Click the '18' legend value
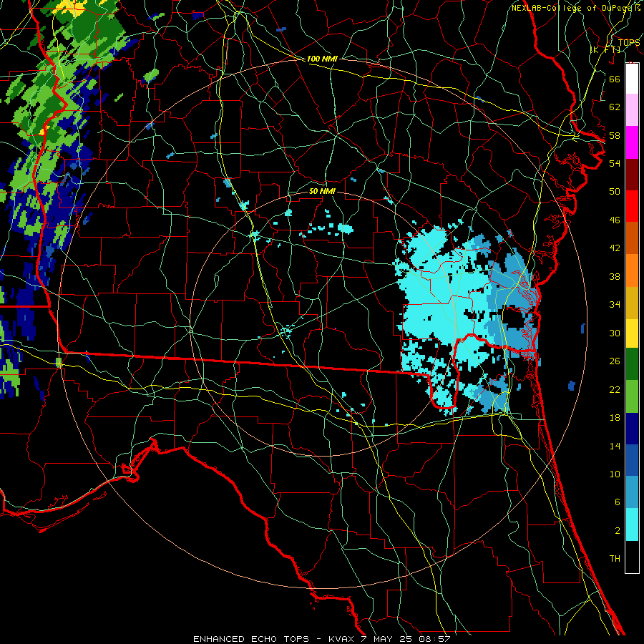 (x=615, y=418)
